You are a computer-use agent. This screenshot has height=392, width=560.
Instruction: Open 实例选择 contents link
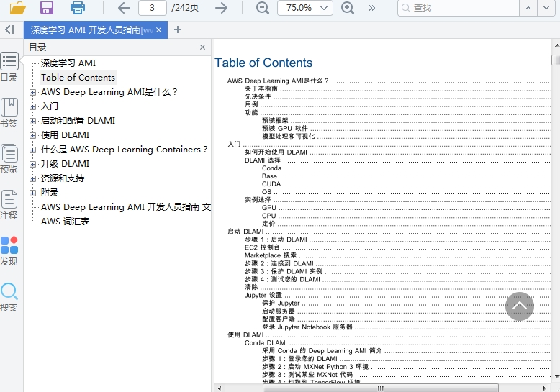tap(258, 199)
